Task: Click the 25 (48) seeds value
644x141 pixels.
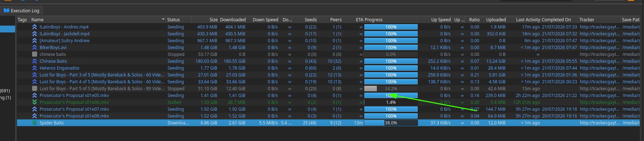Action: tap(310, 123)
